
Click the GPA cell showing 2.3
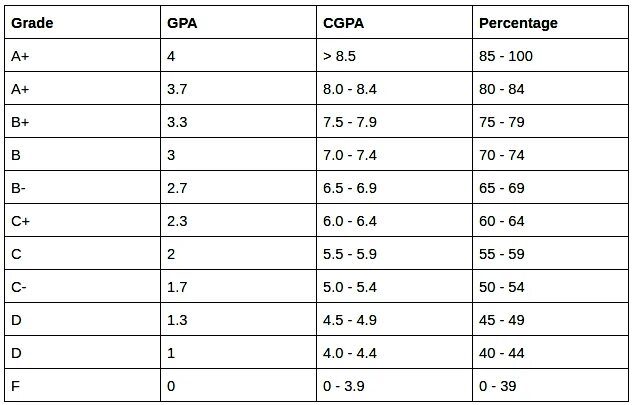point(239,221)
